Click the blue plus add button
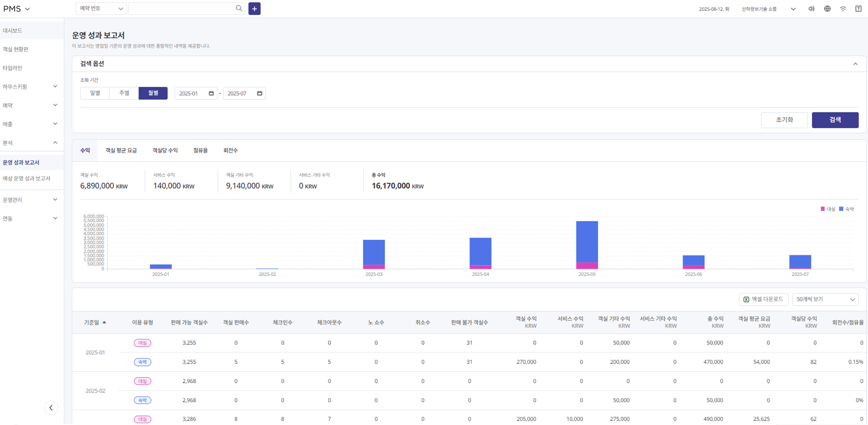The image size is (868, 425). (255, 9)
